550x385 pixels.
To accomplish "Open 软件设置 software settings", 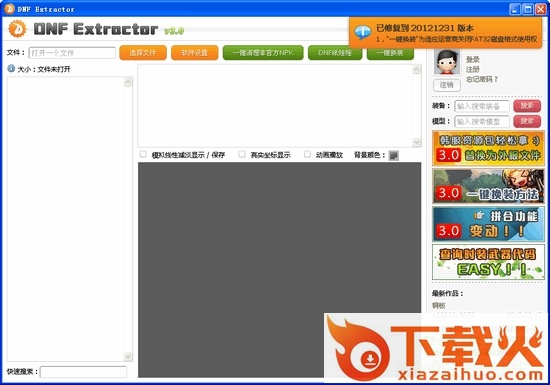I will click(194, 53).
